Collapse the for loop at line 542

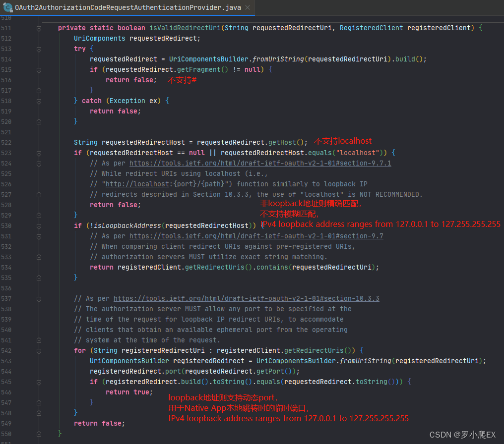coord(39,351)
